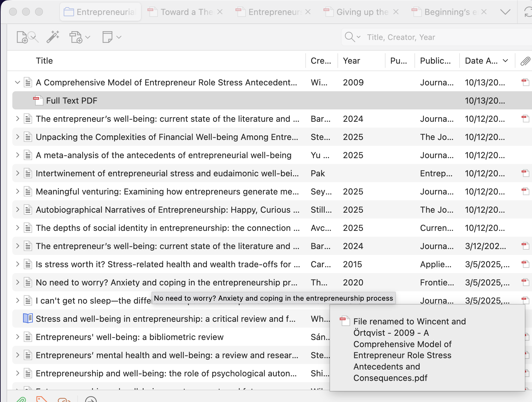Click the orange tag icon at the bottom
This screenshot has height=402, width=532.
coord(42,399)
